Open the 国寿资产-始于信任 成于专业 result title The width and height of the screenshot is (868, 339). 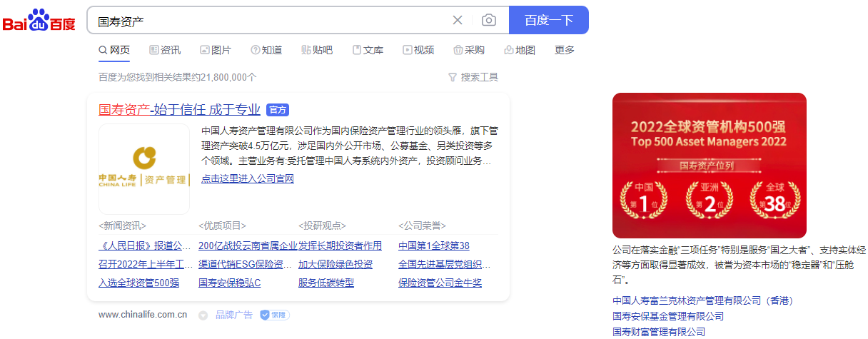tap(179, 110)
